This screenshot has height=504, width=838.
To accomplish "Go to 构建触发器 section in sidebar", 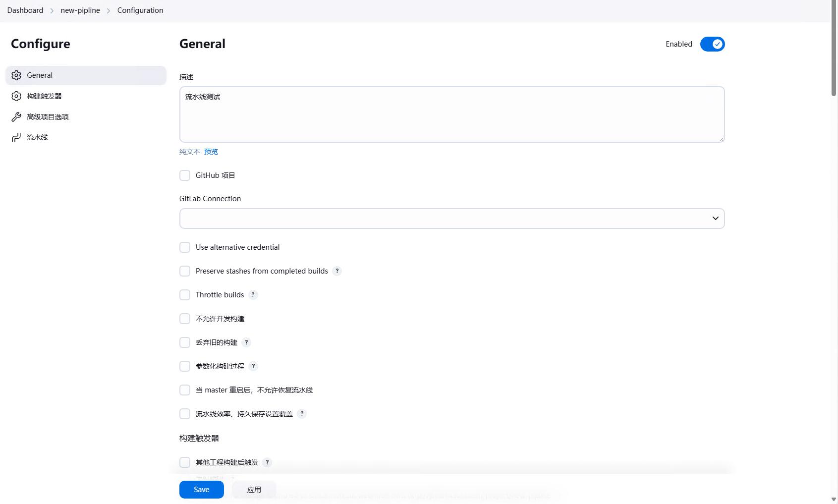I will coord(86,96).
